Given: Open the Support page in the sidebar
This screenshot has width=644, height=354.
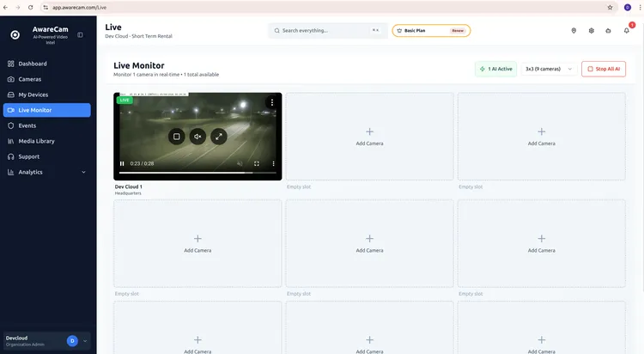Looking at the screenshot, I should [47, 156].
